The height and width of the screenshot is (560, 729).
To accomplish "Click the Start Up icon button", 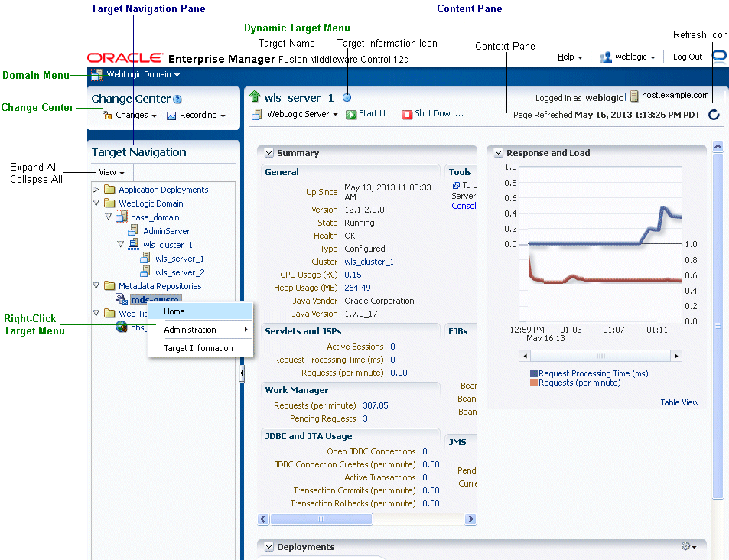I will (351, 115).
